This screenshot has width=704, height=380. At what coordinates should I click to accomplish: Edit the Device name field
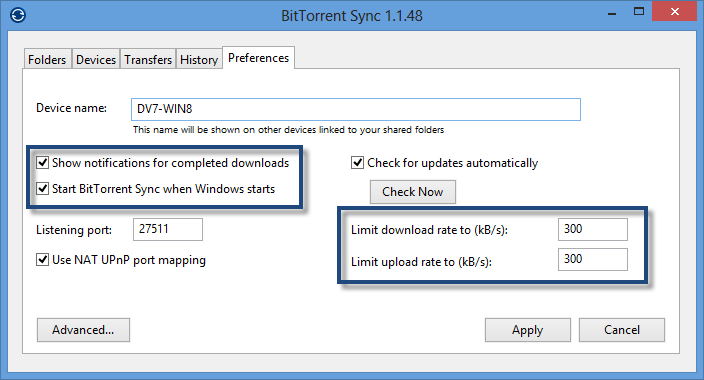tap(356, 109)
